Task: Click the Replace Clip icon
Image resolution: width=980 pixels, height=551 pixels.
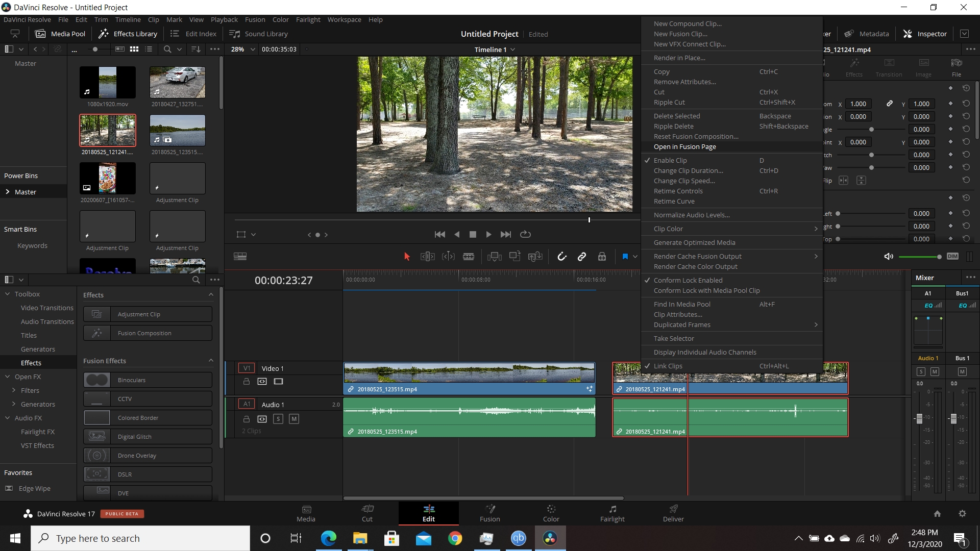Action: click(535, 257)
